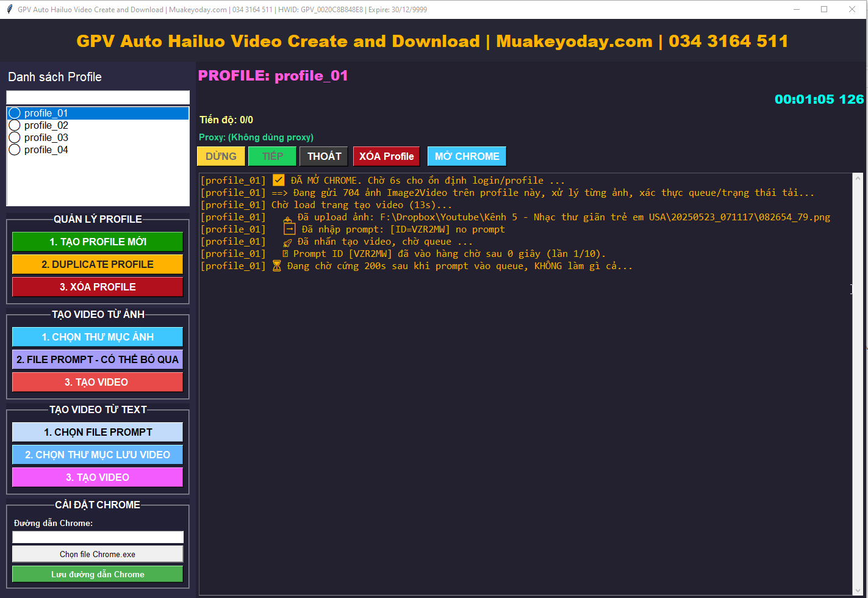Click 2. DUPLICATE PROFILE button

click(x=98, y=264)
